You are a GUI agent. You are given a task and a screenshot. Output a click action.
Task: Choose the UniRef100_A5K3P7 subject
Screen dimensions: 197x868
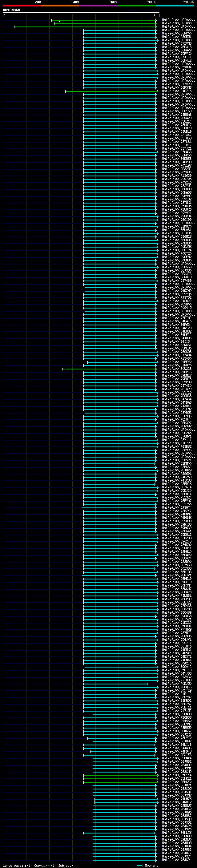(x=177, y=423)
